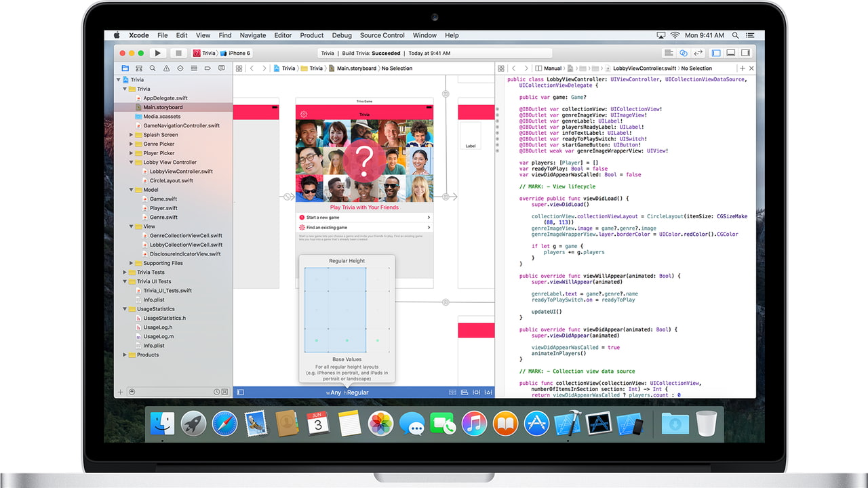Stop the running build
Viewport: 868px width, 488px height.
pyautogui.click(x=178, y=53)
